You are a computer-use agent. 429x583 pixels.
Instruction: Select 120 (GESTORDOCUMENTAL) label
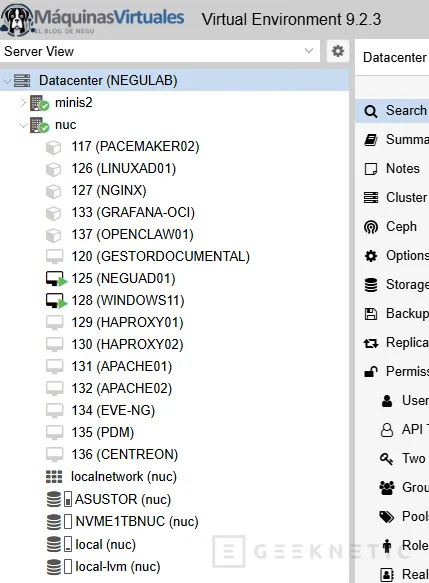161,257
